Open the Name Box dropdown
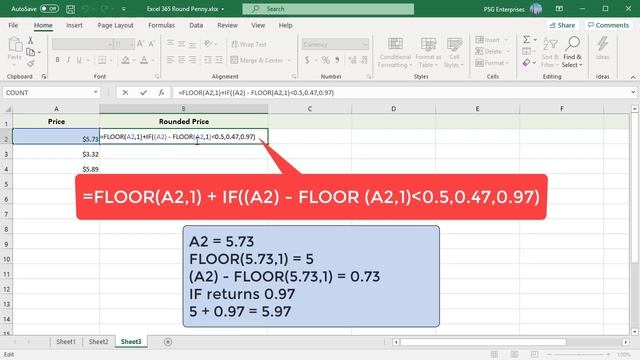This screenshot has height=360, width=640. coord(96,92)
